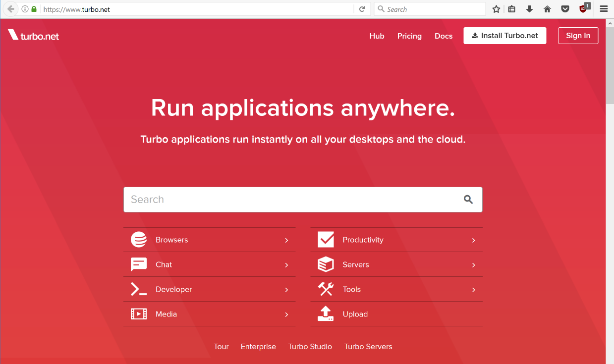Click the Servers box icon

click(x=326, y=264)
